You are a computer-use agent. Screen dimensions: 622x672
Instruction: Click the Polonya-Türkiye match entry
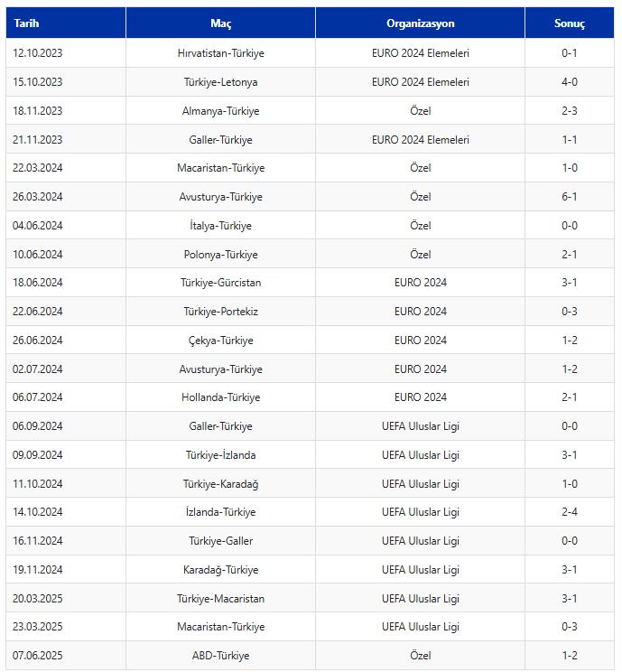220,255
